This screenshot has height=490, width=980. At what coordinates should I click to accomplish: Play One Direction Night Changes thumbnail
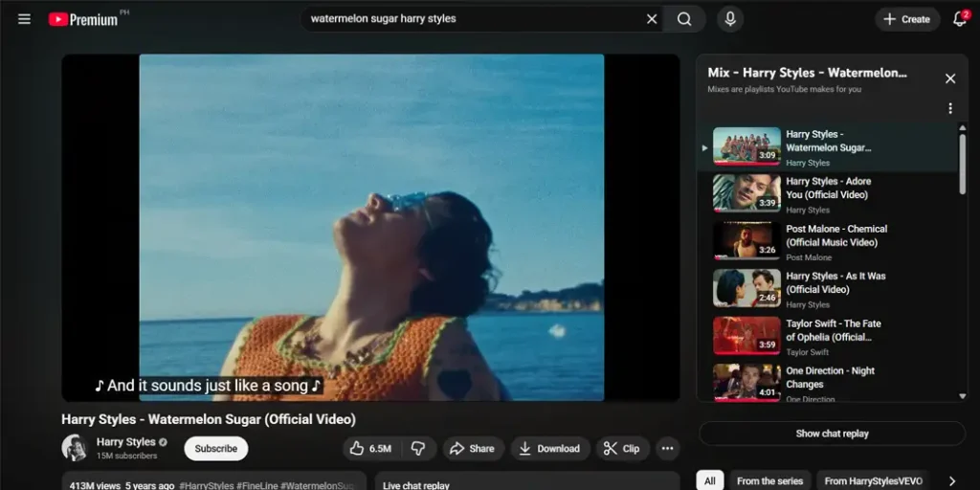click(x=746, y=383)
